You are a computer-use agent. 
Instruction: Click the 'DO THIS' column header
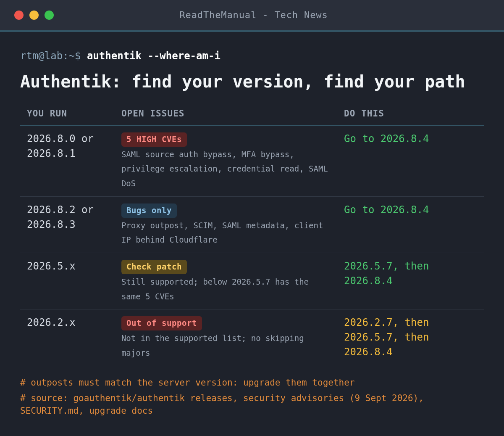coord(364,114)
